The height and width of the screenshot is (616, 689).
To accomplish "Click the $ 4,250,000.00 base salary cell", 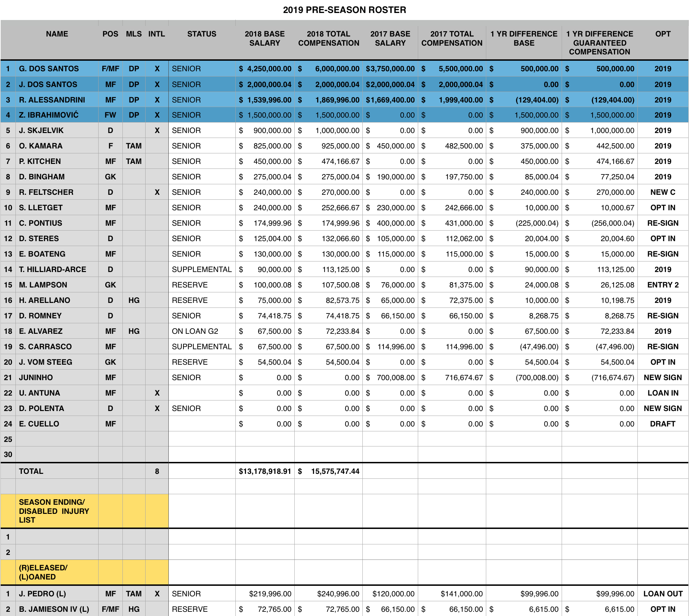I will coord(265,69).
